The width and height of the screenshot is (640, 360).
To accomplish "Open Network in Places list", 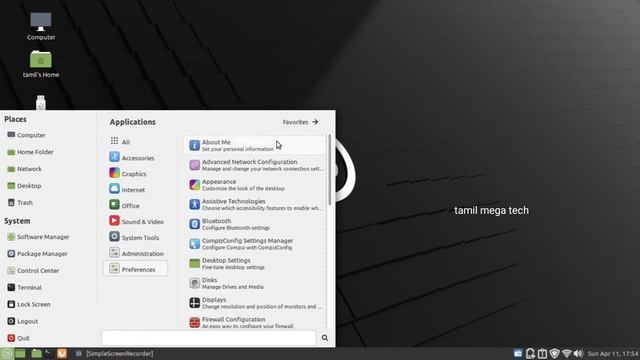I will 24,169.
